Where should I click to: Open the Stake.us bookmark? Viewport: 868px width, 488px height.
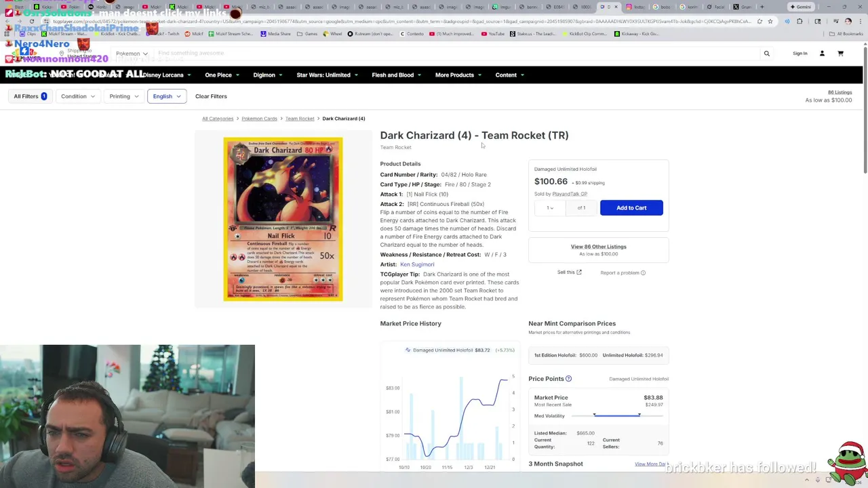(532, 33)
